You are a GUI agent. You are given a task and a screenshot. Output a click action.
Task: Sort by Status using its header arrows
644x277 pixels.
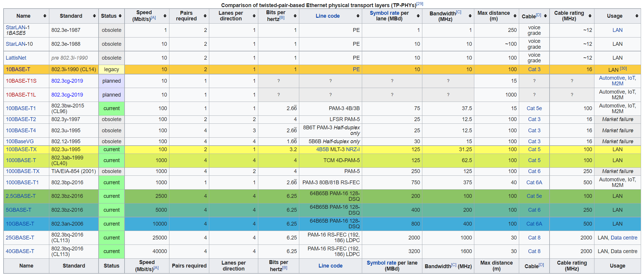[x=120, y=16]
